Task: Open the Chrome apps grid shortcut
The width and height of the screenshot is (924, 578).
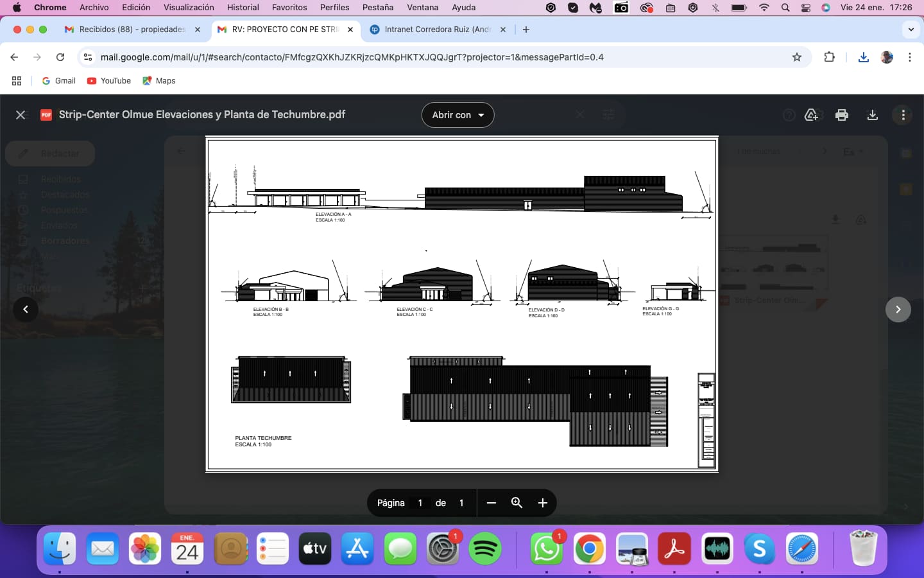Action: (x=17, y=81)
